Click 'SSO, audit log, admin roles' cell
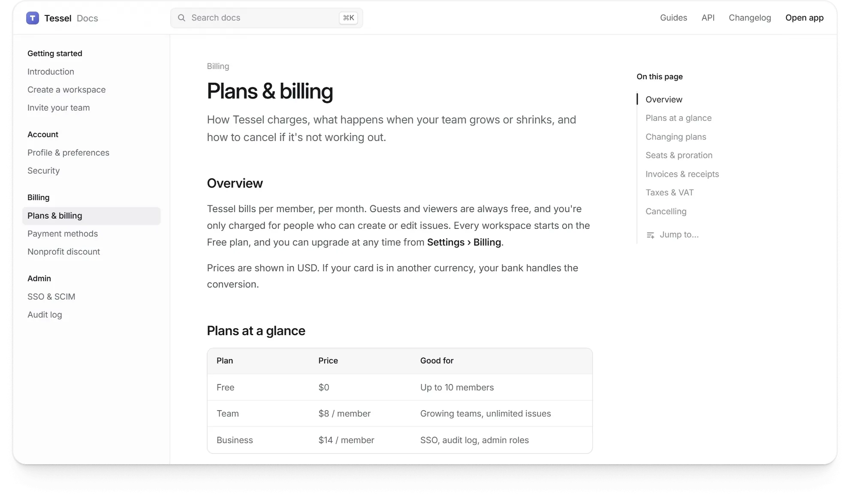Screen dimensions: 850x504 [x=474, y=440]
